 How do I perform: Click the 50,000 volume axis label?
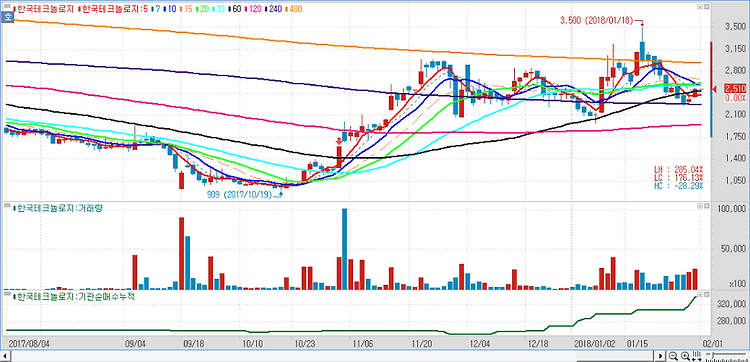pyautogui.click(x=734, y=248)
